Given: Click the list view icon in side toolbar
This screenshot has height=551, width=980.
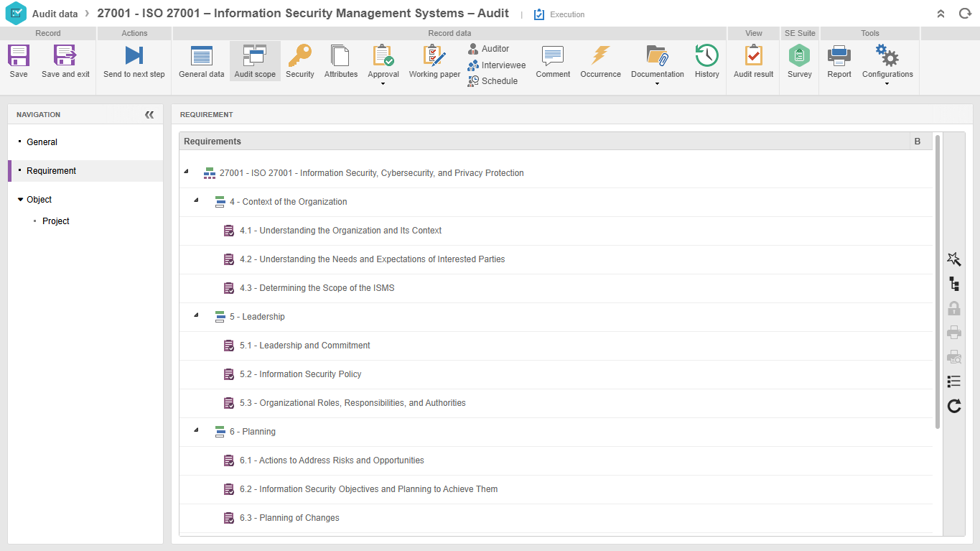Looking at the screenshot, I should tap(954, 381).
